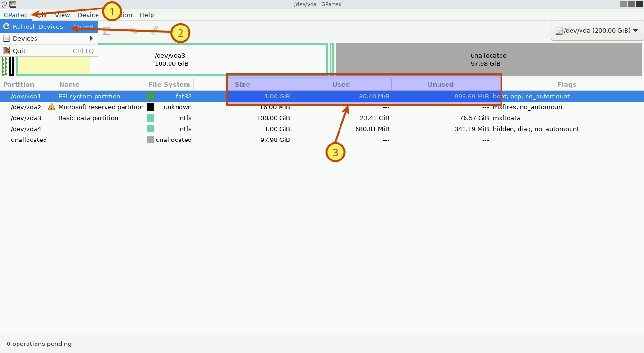644x353 pixels.
Task: Click the '97.98 GiB' size cell in unallocated row
Action: tap(276, 140)
